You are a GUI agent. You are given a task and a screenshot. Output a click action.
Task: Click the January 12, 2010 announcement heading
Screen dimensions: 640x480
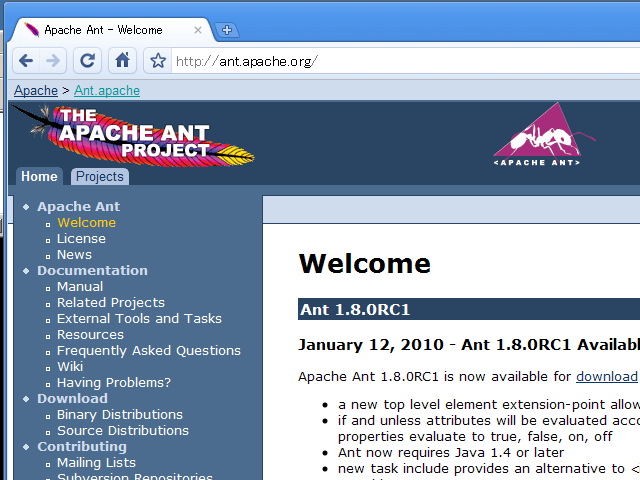(469, 344)
